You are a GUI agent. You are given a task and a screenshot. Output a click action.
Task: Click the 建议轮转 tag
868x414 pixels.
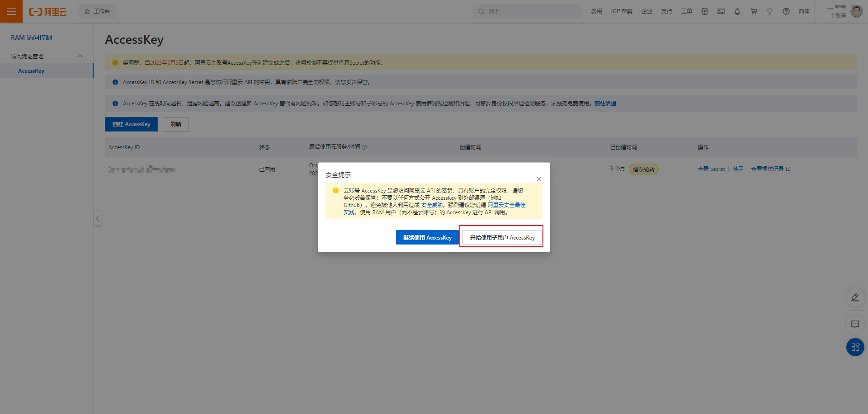click(x=644, y=169)
